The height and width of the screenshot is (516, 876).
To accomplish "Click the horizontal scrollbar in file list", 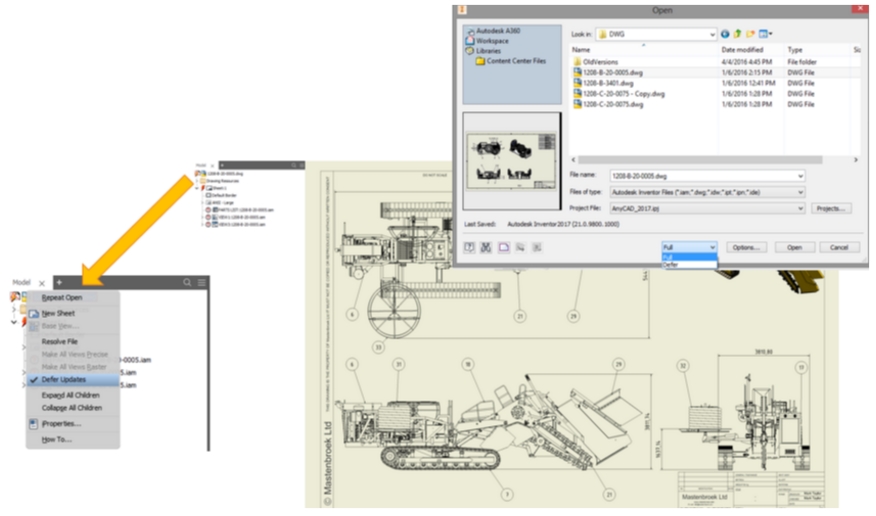I will click(x=699, y=160).
